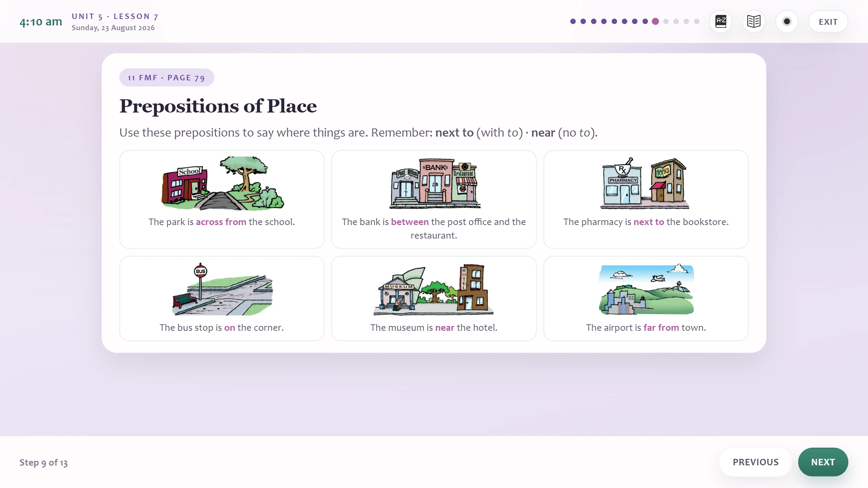Click the pharmacy and bookstore illustration
This screenshot has height=488, width=868.
pos(646,183)
